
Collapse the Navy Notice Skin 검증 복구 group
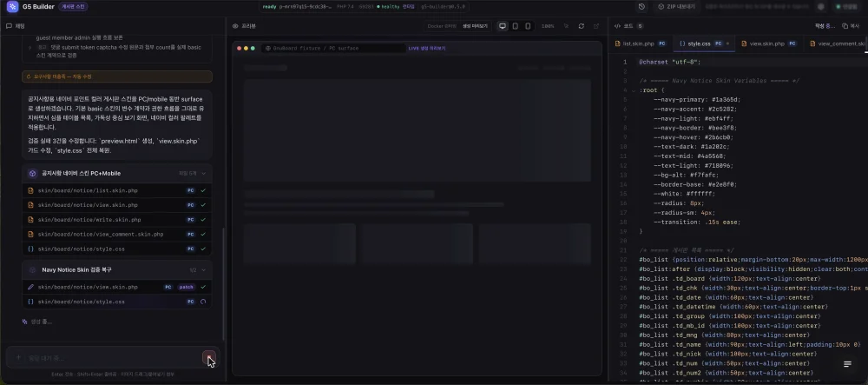click(204, 269)
